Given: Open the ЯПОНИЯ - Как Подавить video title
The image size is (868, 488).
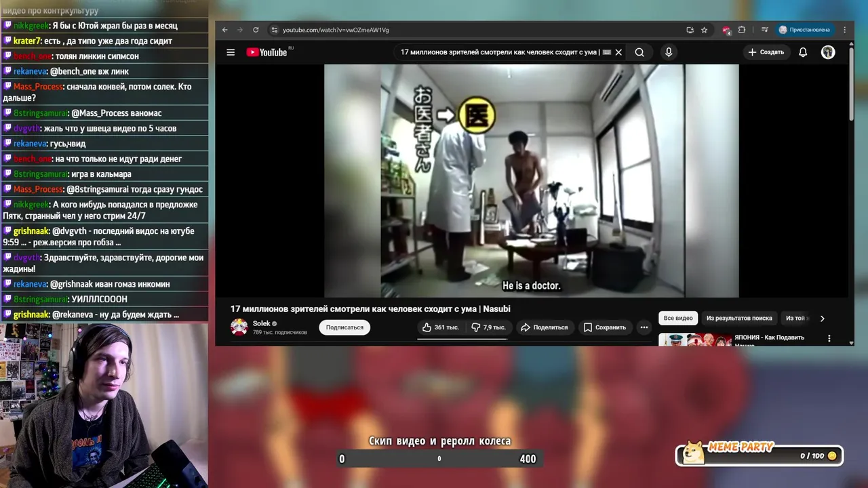Looking at the screenshot, I should click(x=770, y=340).
